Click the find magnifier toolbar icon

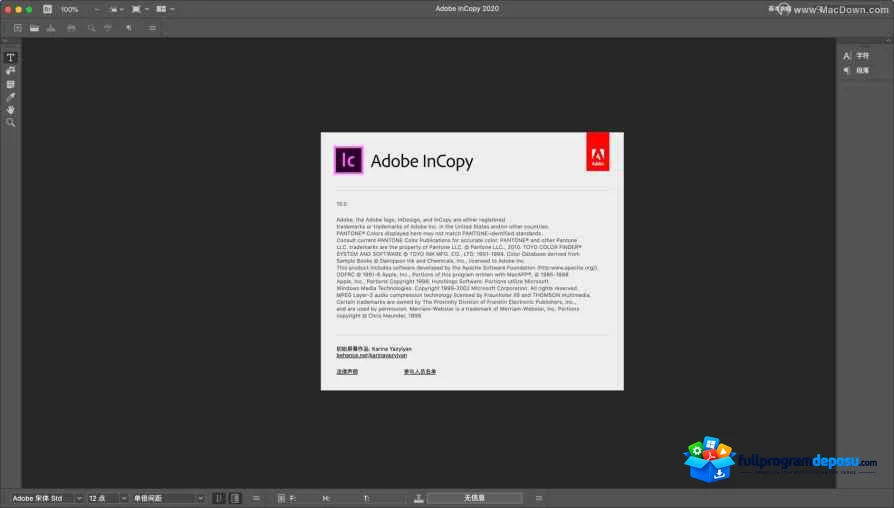tap(91, 28)
